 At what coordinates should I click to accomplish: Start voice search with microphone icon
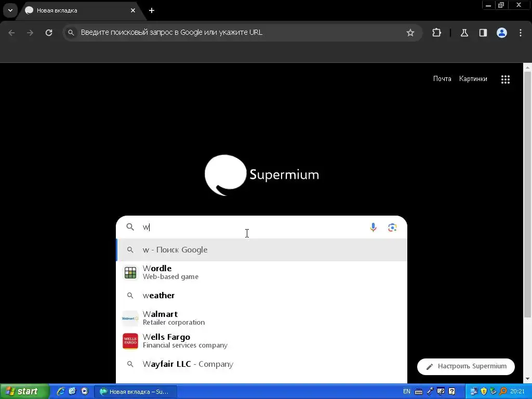pyautogui.click(x=373, y=228)
